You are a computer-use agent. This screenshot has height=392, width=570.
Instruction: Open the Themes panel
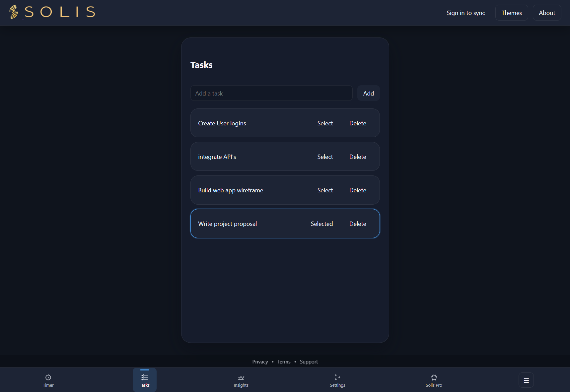512,13
